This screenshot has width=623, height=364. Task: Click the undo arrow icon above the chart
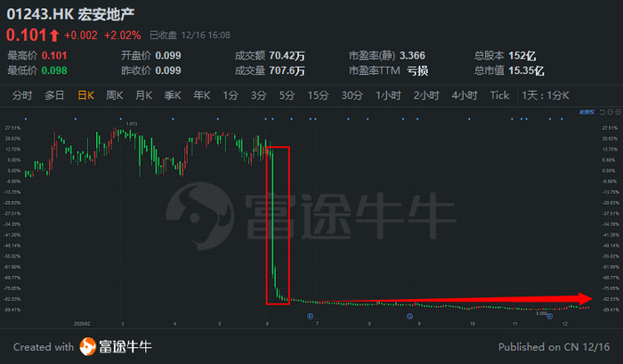[x=603, y=112]
